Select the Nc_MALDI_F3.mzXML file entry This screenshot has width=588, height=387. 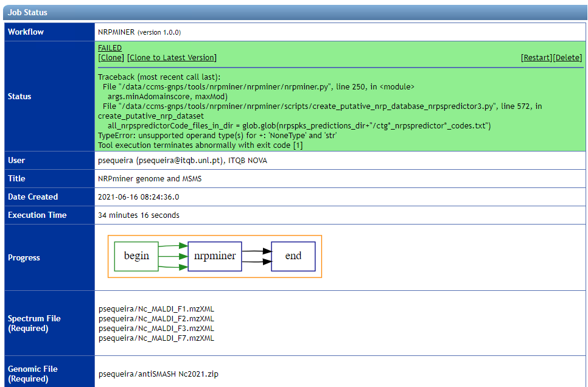coord(156,329)
